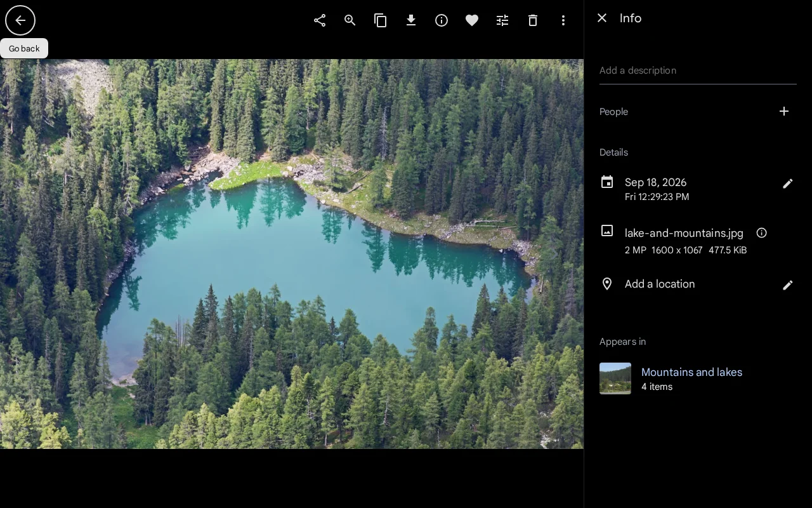Share the lake photo
The height and width of the screenshot is (508, 812).
[x=320, y=20]
